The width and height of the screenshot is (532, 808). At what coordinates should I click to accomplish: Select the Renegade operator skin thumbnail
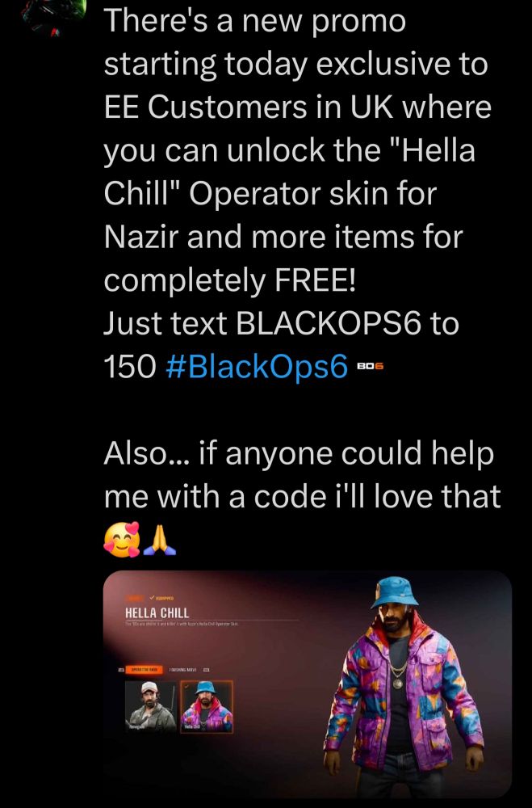151,706
